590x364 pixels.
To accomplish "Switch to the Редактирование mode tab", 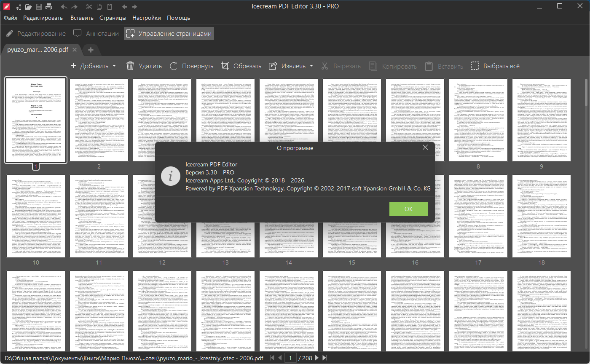I will coord(36,34).
